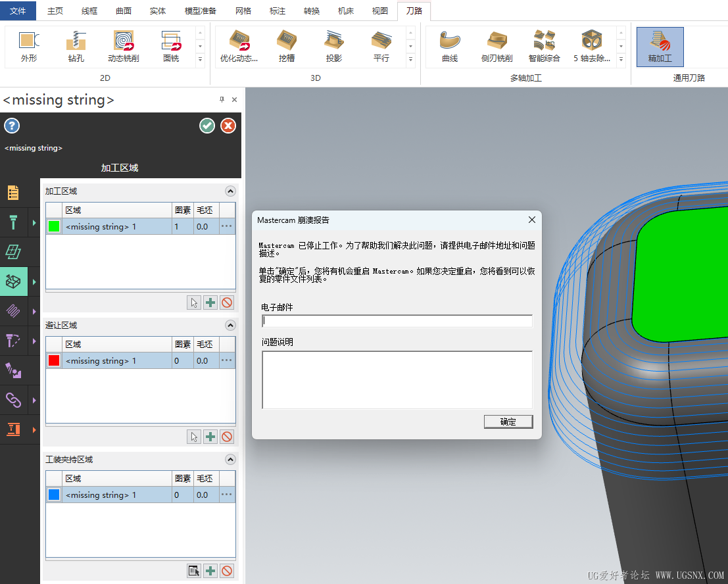
Task: Select the 侧刃铣削 swarf milling icon
Action: click(497, 47)
